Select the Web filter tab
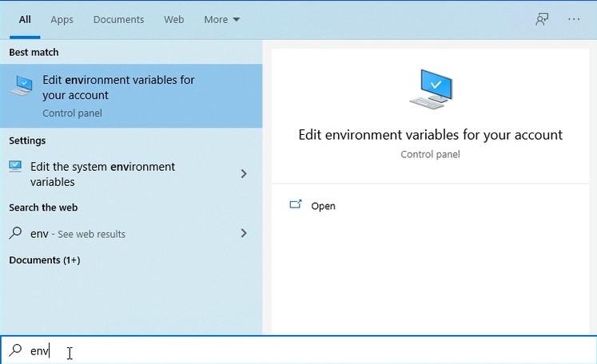The width and height of the screenshot is (597, 364). click(x=174, y=19)
